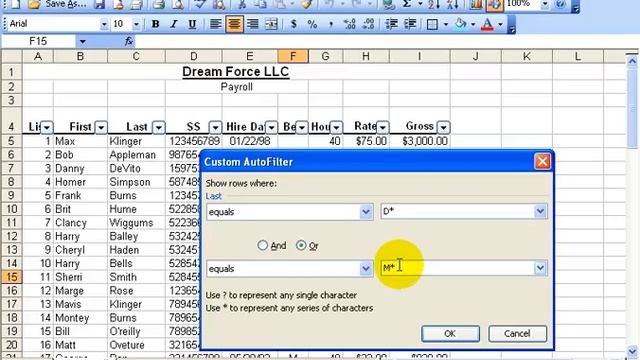Click the Decrease Decimal icon
The width and height of the screenshot is (640, 360).
click(x=368, y=24)
